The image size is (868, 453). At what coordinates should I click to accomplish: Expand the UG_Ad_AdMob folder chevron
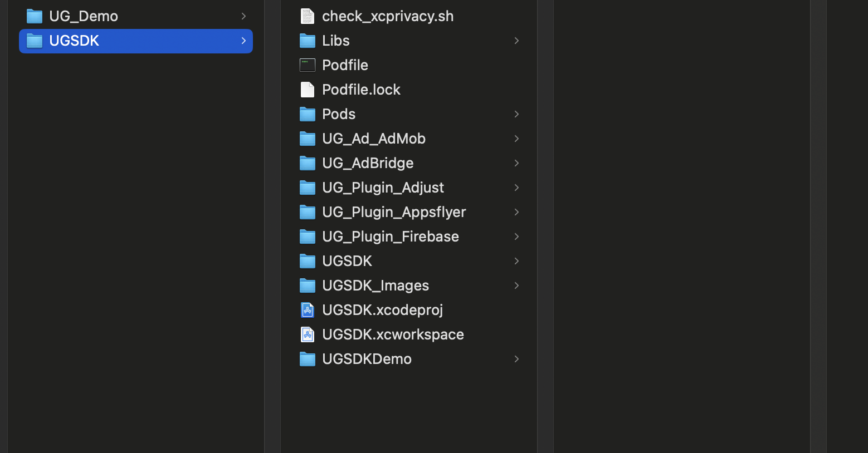point(516,139)
